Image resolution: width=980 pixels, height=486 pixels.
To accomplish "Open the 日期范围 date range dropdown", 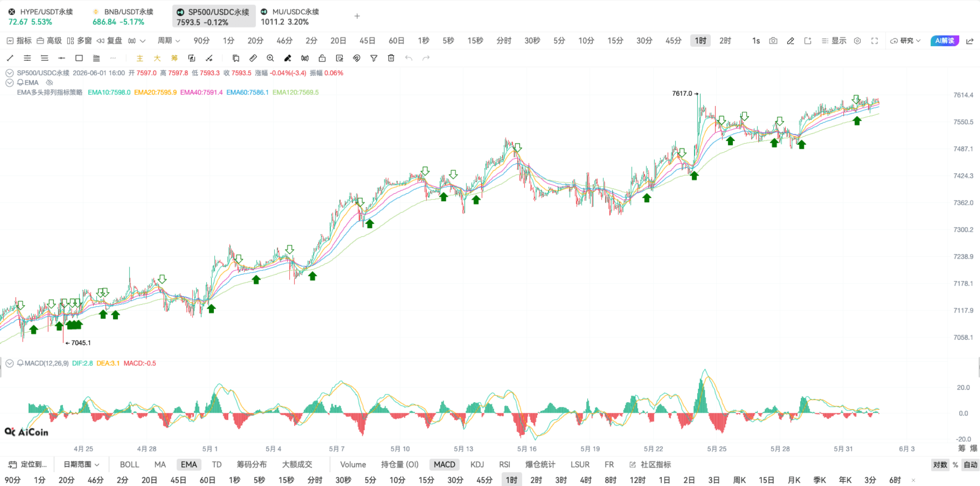I will pos(81,464).
